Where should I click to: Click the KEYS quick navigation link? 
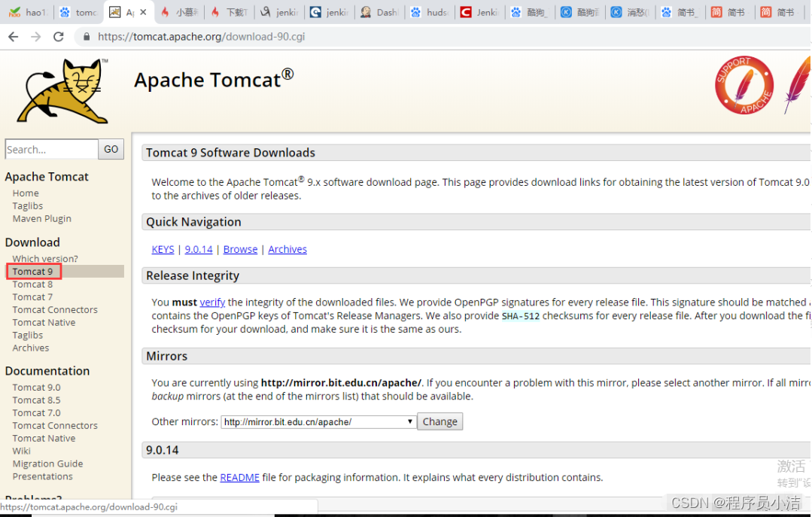[163, 249]
